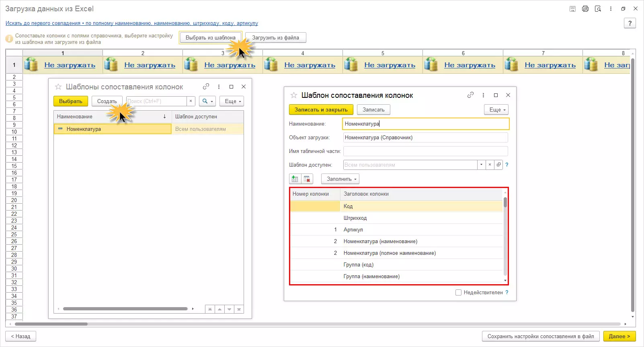Click the database icon in column 6 header
This screenshot has height=347, width=644.
coord(431,64)
